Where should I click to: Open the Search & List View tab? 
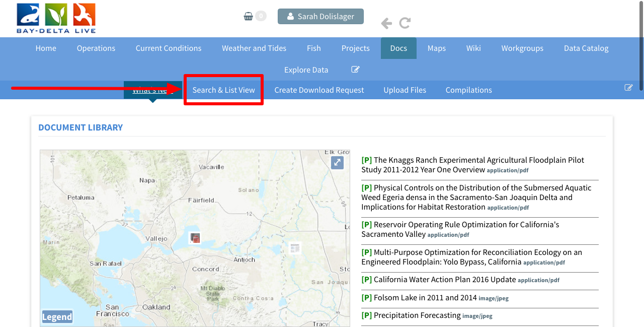(223, 90)
